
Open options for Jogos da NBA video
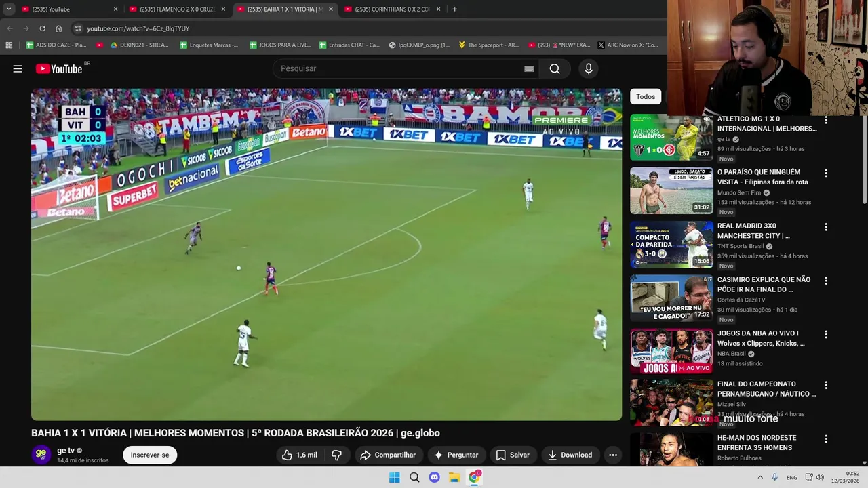coord(825,334)
